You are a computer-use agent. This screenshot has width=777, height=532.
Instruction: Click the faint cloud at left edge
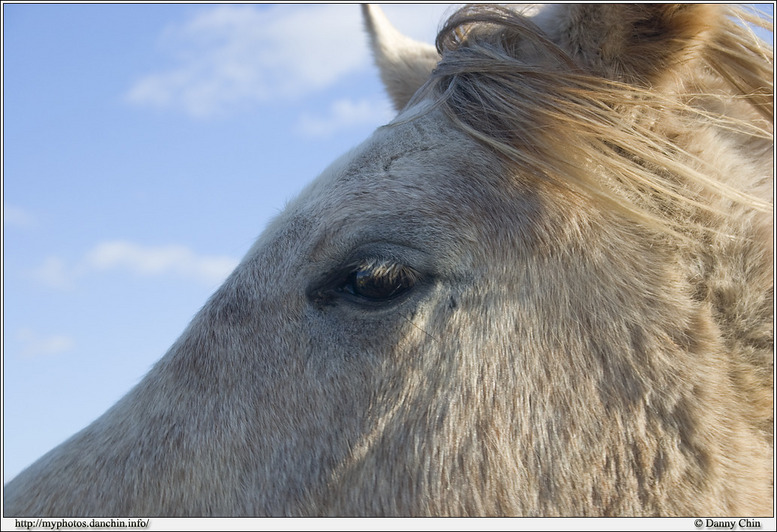(x=17, y=217)
